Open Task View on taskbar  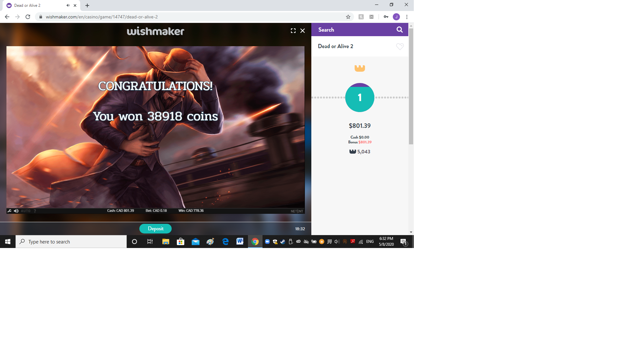[x=150, y=242]
